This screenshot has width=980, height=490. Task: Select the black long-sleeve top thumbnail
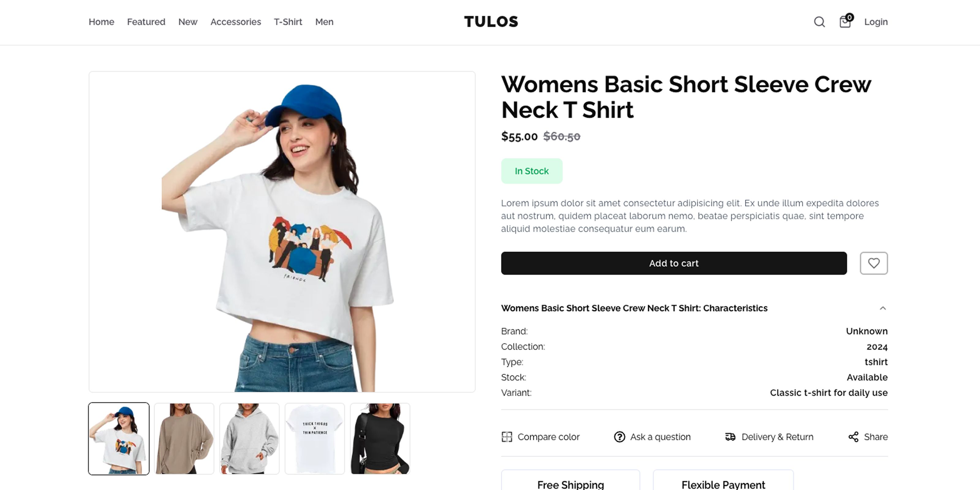point(380,439)
